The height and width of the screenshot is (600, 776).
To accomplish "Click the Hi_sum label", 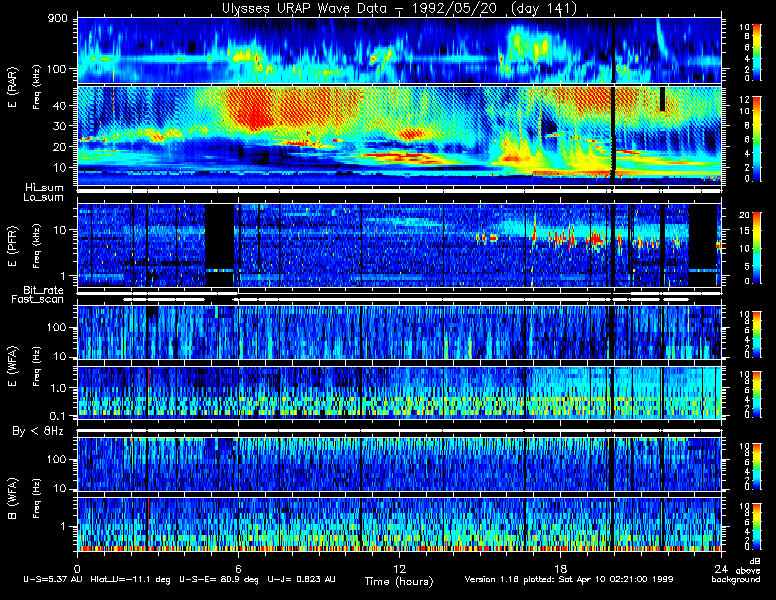I will (x=45, y=188).
